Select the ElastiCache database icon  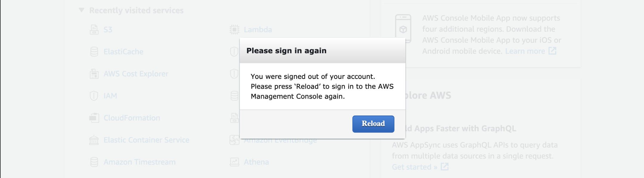point(94,51)
